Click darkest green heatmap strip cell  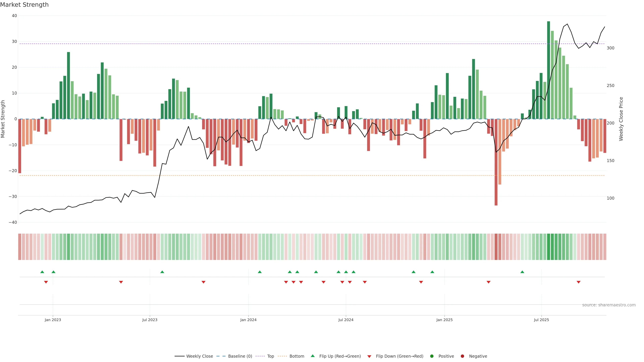(549, 247)
